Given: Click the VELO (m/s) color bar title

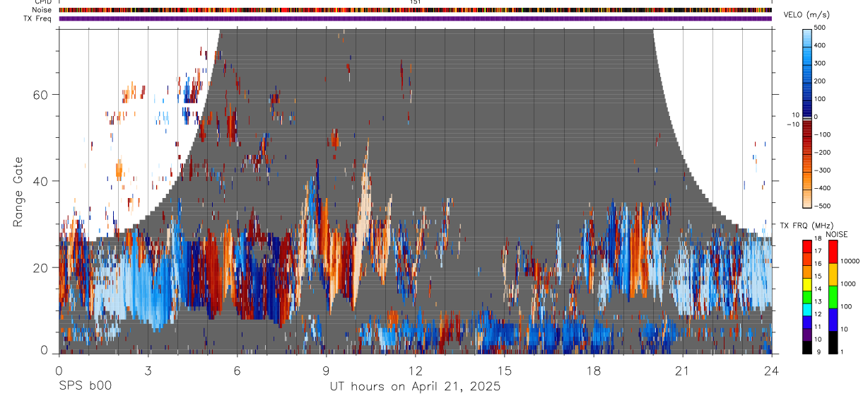Looking at the screenshot, I should (807, 15).
